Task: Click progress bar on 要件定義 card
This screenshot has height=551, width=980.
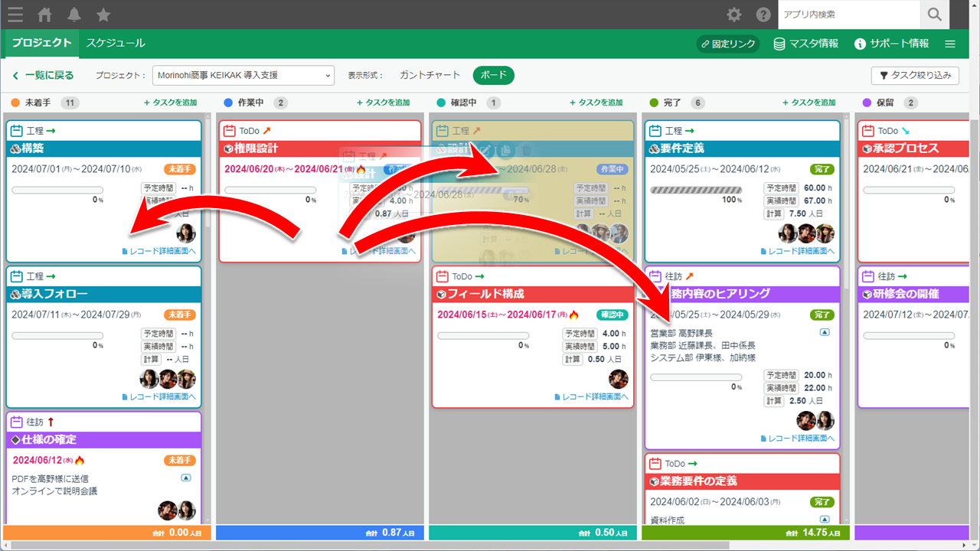Action: 696,190
